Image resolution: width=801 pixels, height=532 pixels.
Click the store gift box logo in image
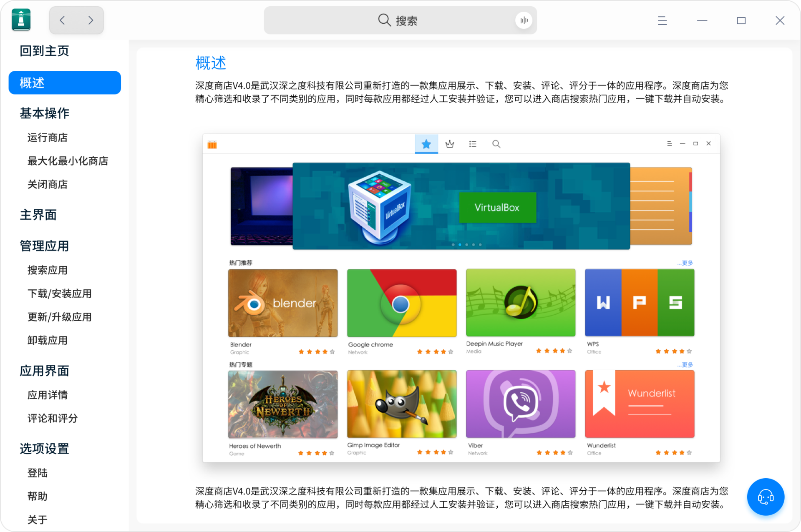point(212,144)
